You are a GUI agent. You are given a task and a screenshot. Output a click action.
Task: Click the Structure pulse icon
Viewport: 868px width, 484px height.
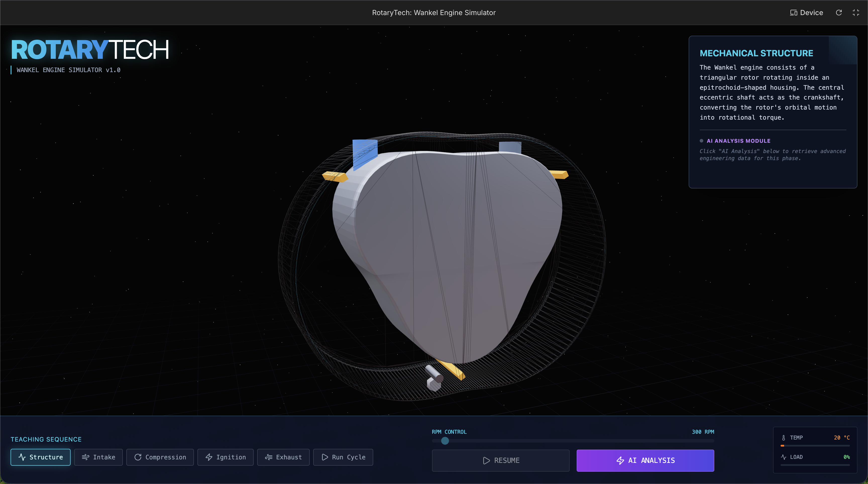(22, 457)
